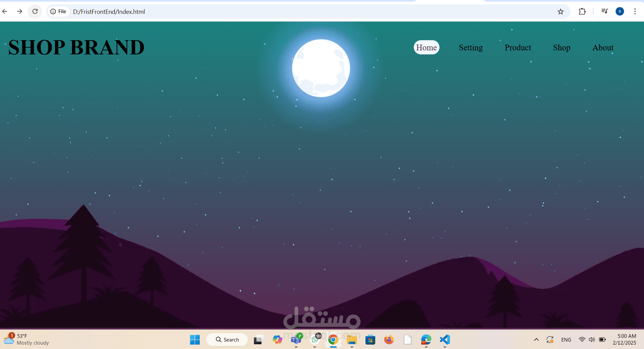Screen dimensions: 644x349
Task: Change the ENG input language
Action: point(566,340)
